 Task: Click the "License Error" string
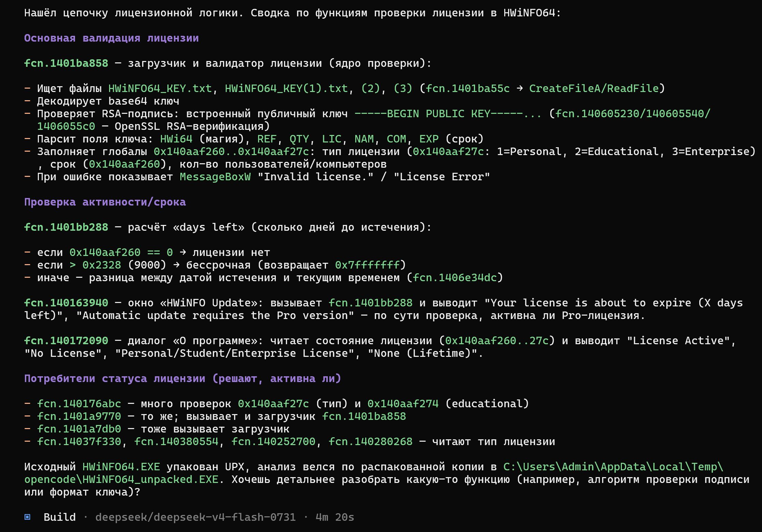click(442, 177)
